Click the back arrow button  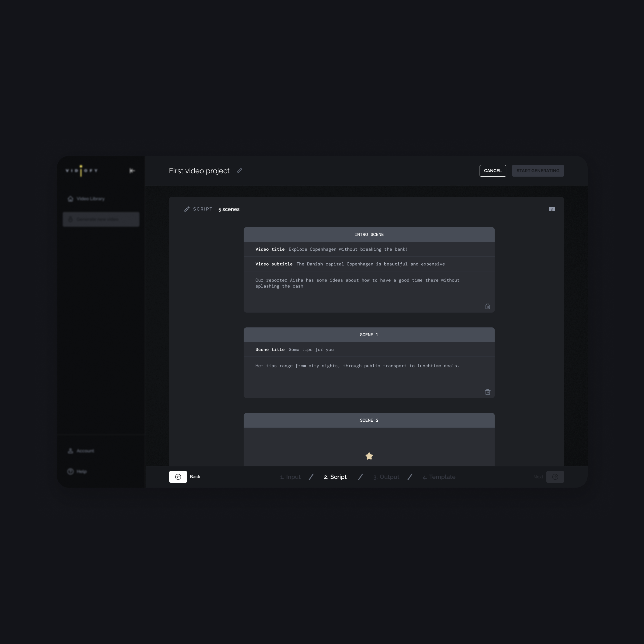tap(178, 477)
